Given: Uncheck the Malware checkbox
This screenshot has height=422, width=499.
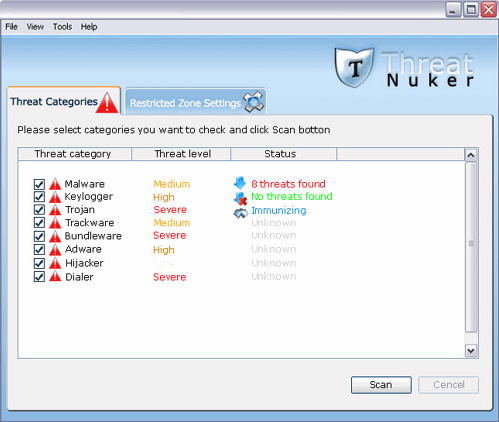Looking at the screenshot, I should 39,184.
